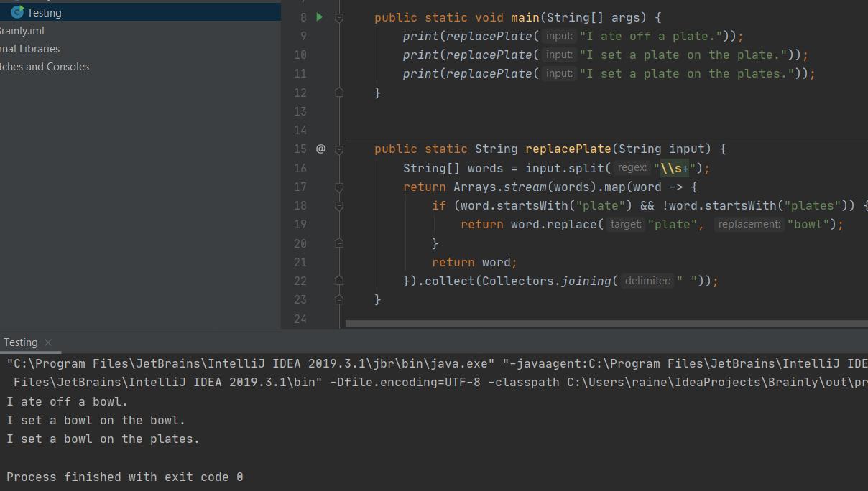
Task: Click the "\\s+" regex string in split call
Action: tap(675, 169)
